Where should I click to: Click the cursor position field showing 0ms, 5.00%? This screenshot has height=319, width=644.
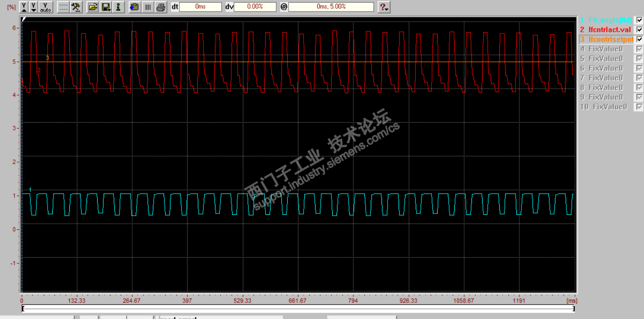coord(331,7)
